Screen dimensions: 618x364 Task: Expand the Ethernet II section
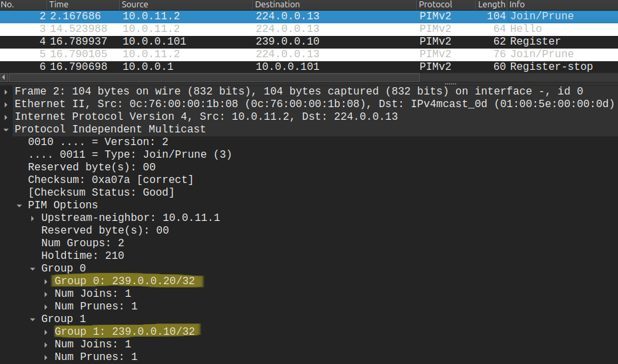point(7,104)
